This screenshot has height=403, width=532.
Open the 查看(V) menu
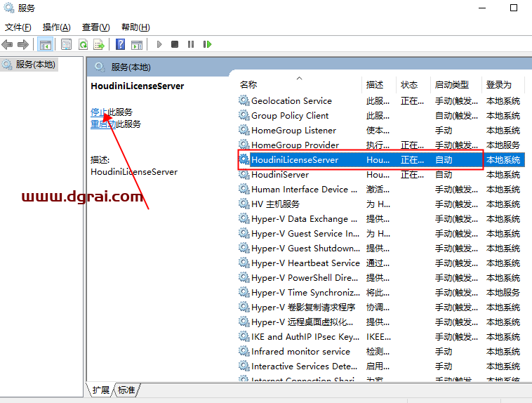point(96,27)
